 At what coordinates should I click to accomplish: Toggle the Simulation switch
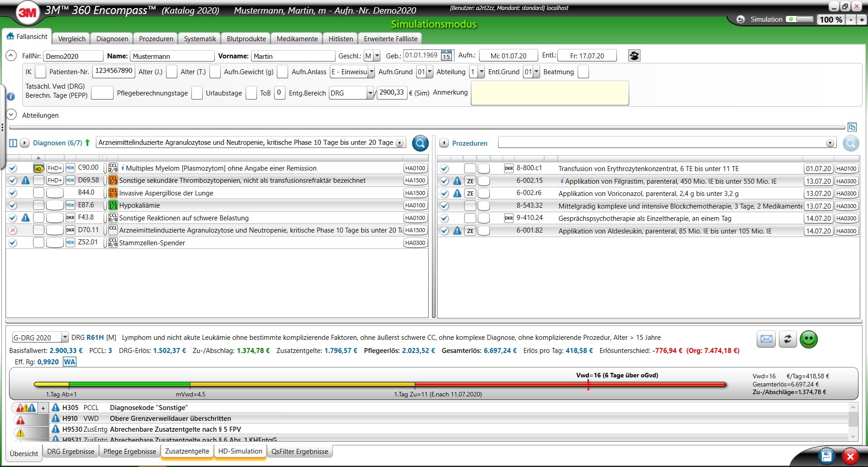click(800, 19)
